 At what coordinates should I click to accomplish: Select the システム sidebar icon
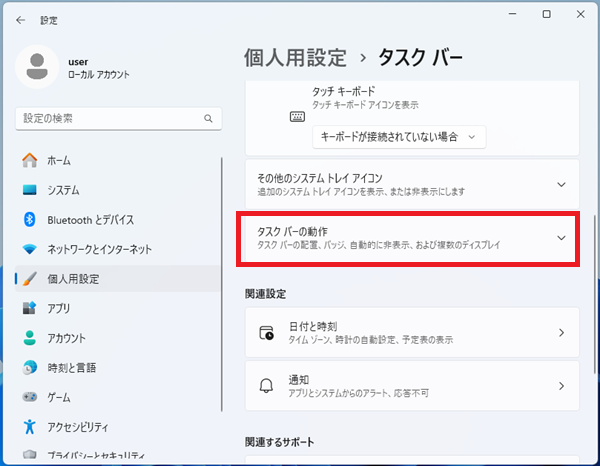(29, 190)
